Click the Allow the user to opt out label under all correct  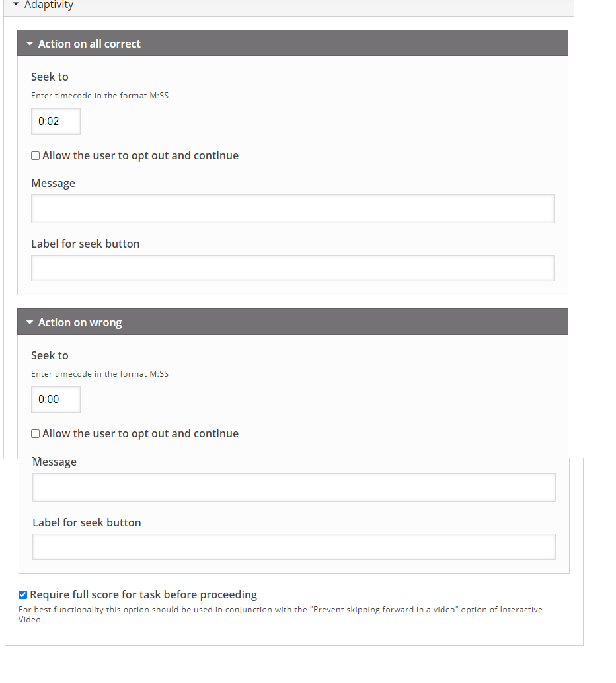[x=140, y=155]
